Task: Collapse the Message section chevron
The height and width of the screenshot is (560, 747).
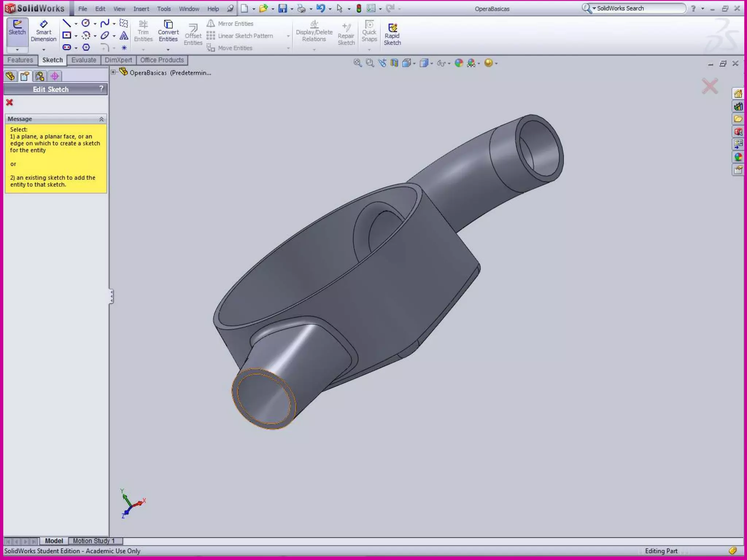Action: tap(101, 119)
